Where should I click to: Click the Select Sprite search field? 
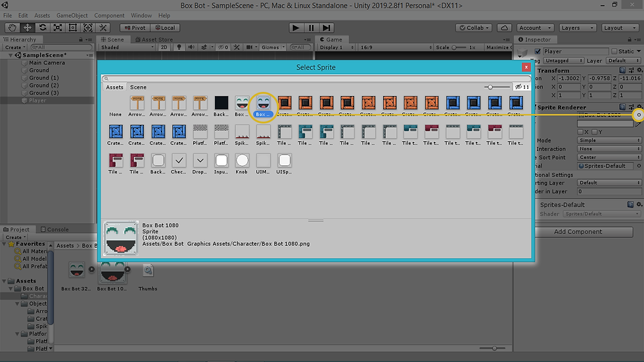(316, 78)
